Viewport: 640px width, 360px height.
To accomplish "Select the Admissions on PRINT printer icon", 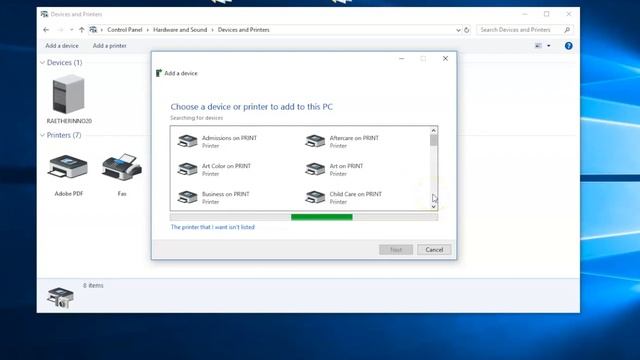I will 187,141.
